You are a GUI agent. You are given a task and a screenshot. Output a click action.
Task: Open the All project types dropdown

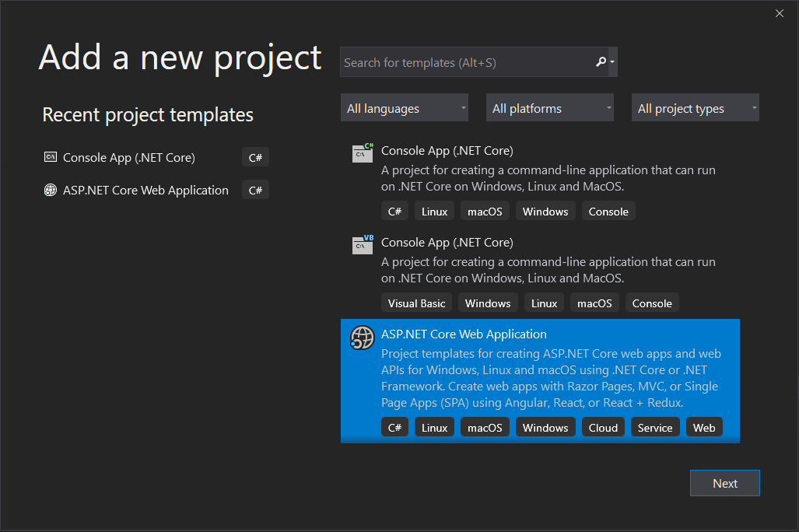[695, 107]
